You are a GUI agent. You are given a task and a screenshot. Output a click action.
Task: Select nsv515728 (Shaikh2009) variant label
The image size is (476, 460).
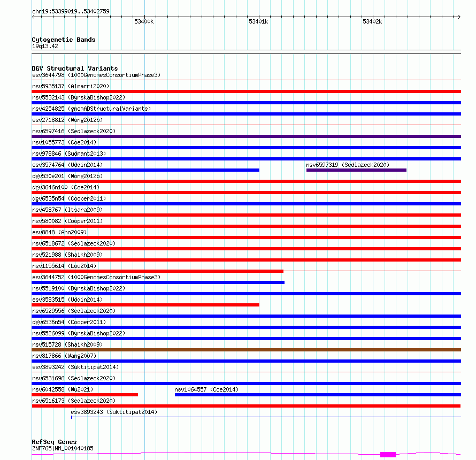click(67, 344)
